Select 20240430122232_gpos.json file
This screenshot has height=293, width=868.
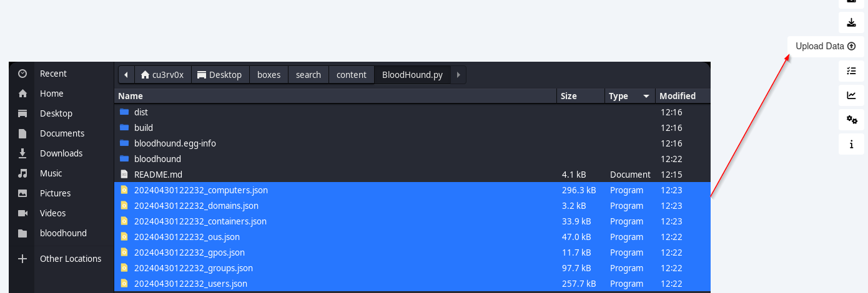tap(413, 252)
